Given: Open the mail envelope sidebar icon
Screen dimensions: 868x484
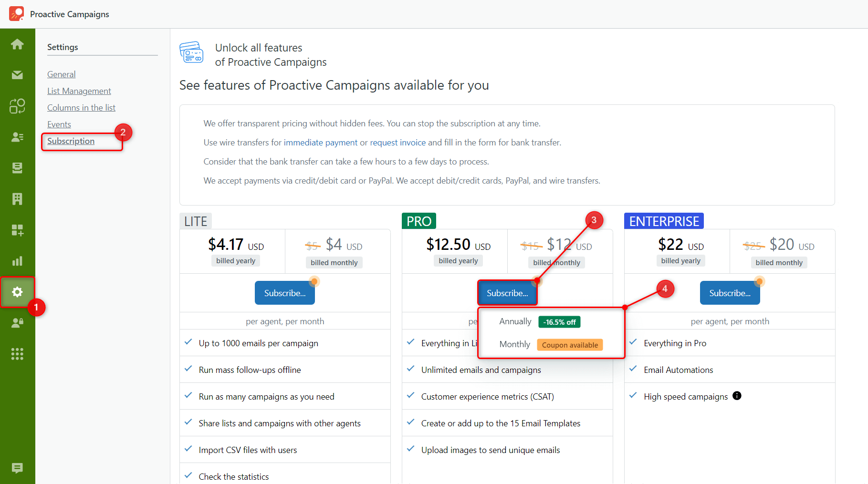Looking at the screenshot, I should 17,75.
